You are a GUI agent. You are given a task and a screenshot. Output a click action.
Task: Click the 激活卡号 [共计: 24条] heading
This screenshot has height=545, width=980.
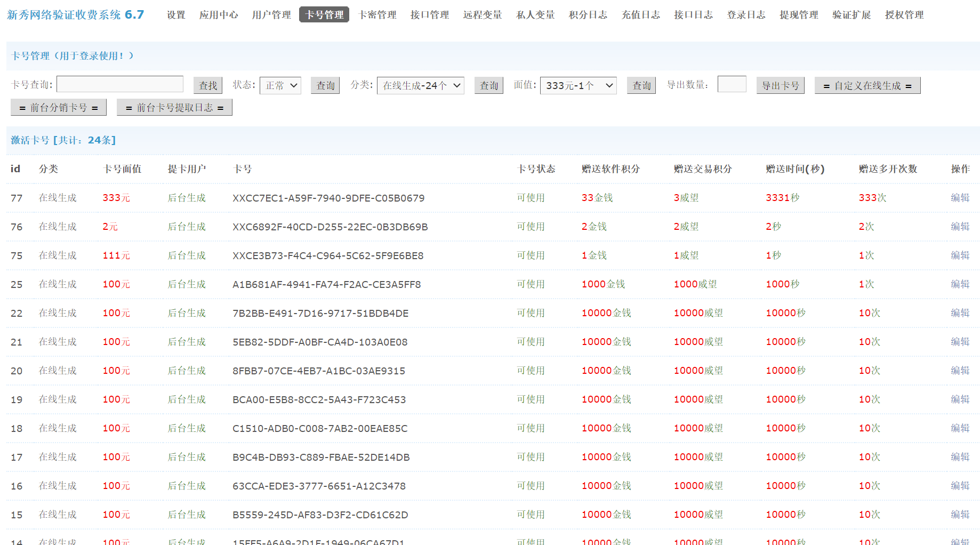point(63,140)
